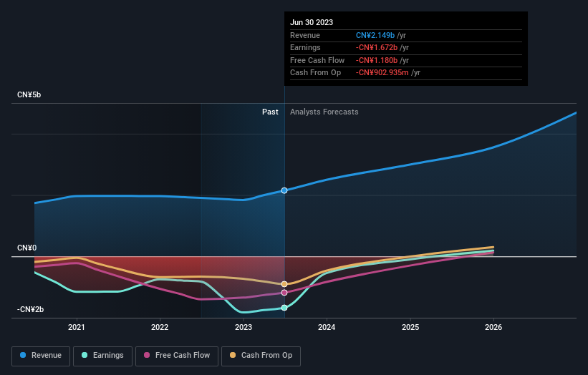Viewport: 588px width, 375px height.
Task: Click the Free Cash Flow label in tooltip
Action: (317, 60)
